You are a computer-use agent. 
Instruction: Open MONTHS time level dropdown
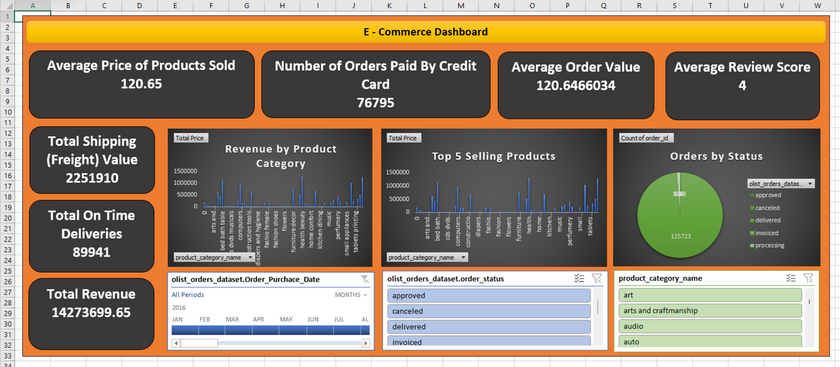351,295
